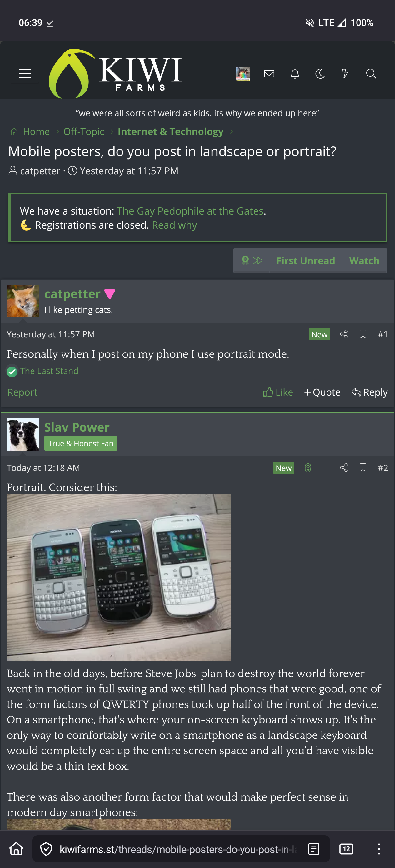This screenshot has width=395, height=868.
Task: Go to First Unread post
Action: (x=306, y=260)
